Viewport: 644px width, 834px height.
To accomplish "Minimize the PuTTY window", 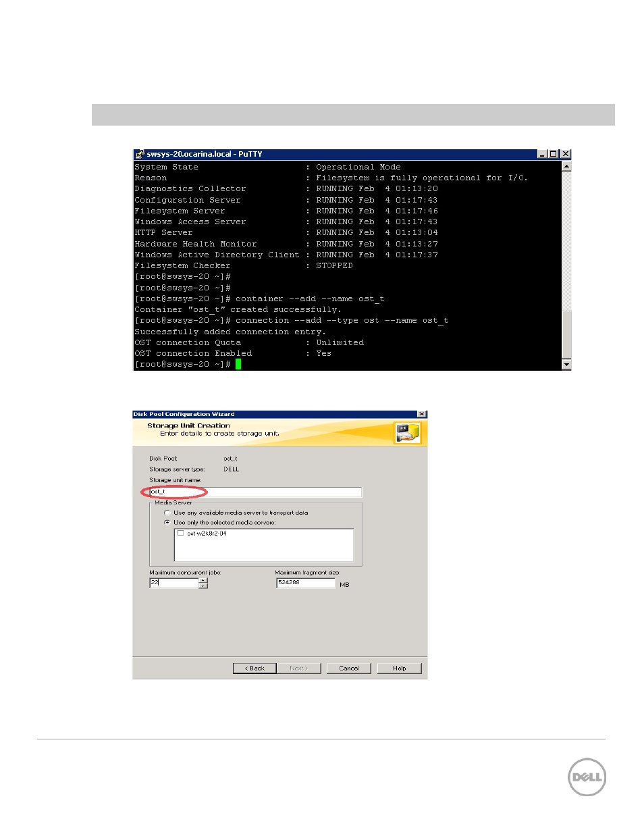I will 542,154.
